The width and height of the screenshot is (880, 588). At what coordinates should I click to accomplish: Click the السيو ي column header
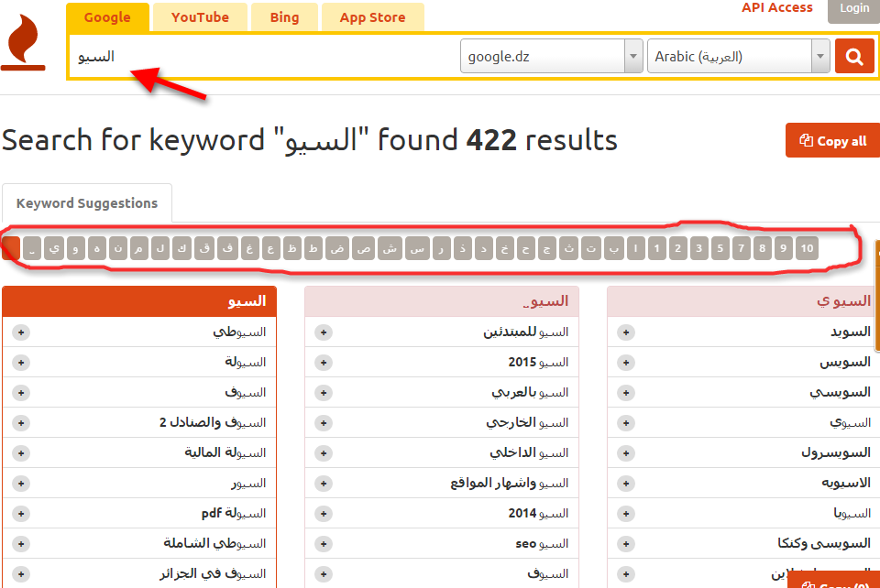point(743,301)
